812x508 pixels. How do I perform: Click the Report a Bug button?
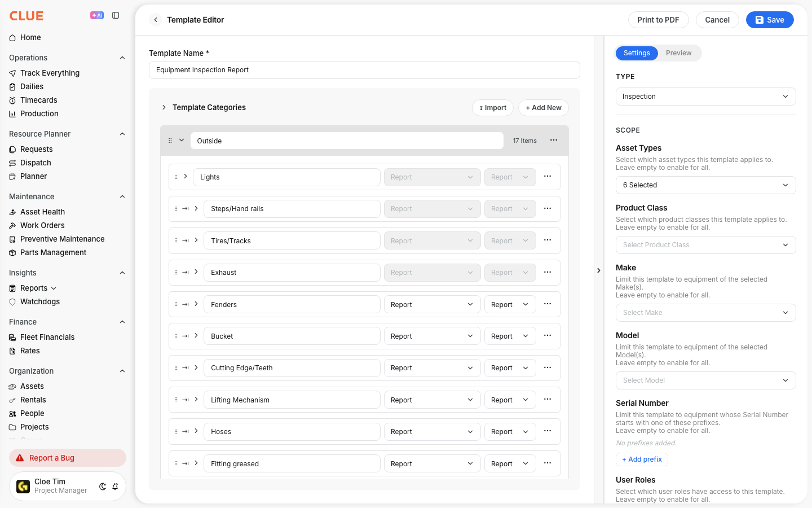(x=68, y=458)
